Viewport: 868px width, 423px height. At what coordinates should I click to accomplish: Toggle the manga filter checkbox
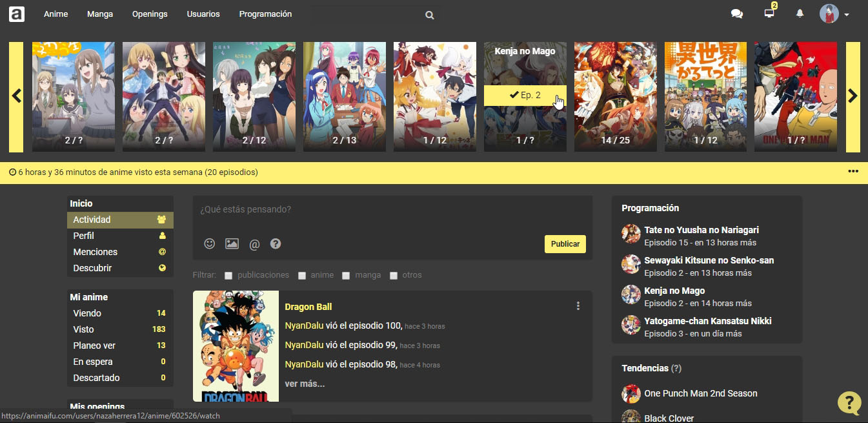click(346, 276)
